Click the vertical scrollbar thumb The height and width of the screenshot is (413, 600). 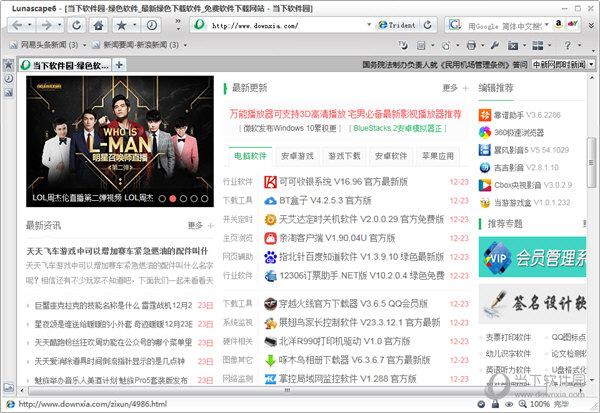pyautogui.click(x=591, y=163)
